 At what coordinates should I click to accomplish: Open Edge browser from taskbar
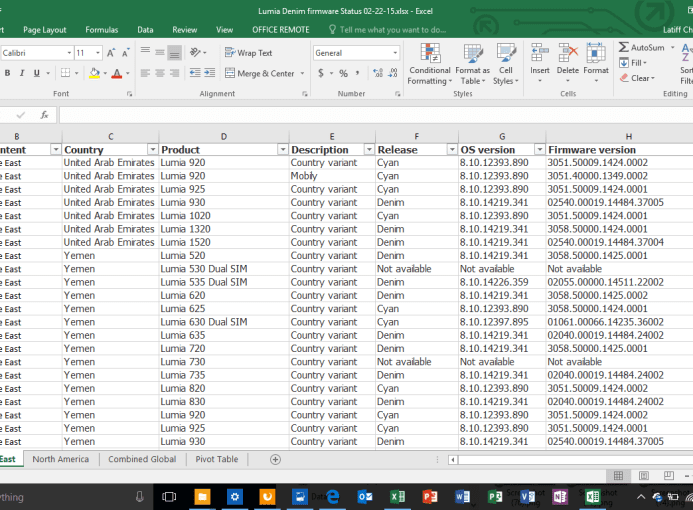pos(333,497)
